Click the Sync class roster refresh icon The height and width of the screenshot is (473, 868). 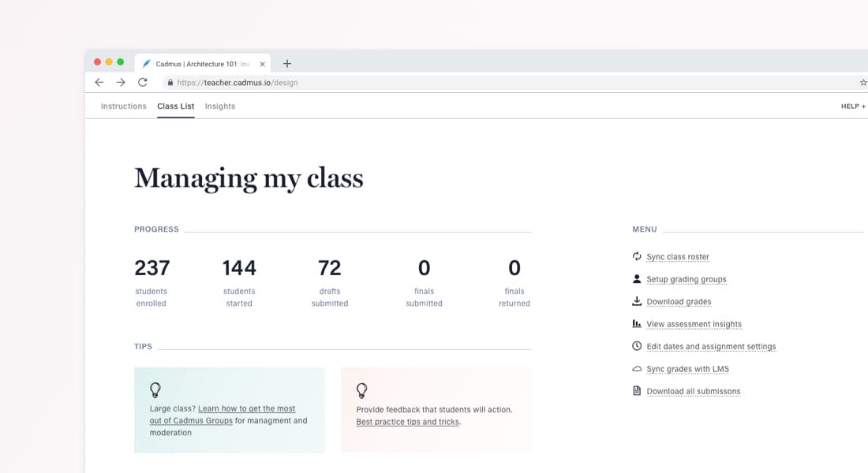[x=637, y=256]
